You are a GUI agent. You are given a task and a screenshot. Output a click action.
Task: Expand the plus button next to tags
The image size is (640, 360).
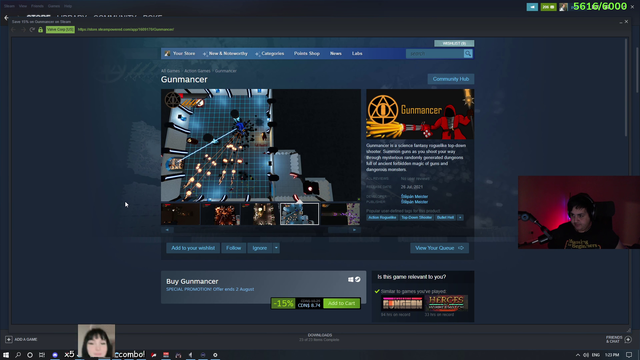460,218
